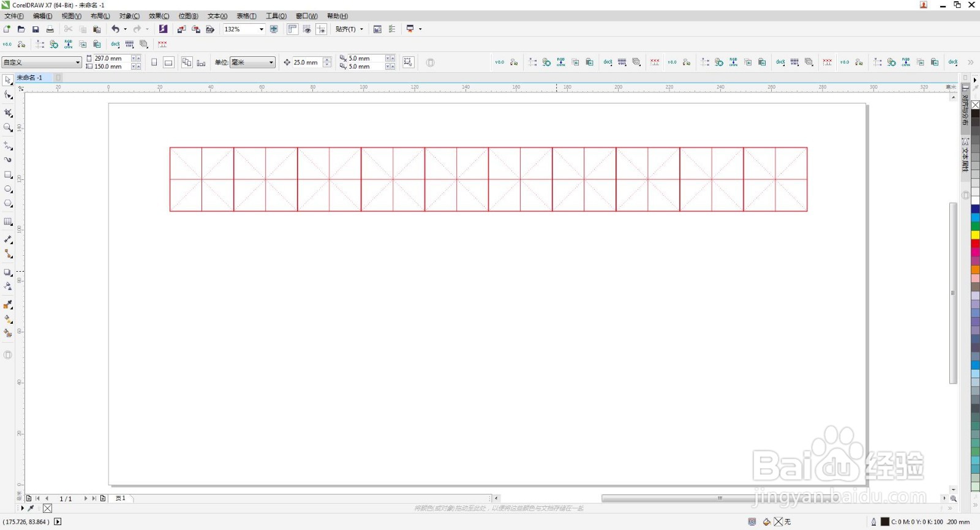The width and height of the screenshot is (980, 530).
Task: Select the 页1 page tab
Action: pos(121,498)
